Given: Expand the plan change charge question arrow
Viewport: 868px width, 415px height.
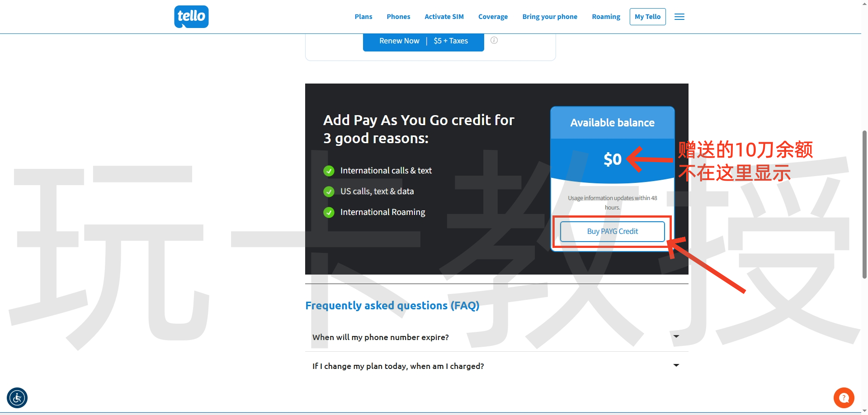Looking at the screenshot, I should [x=676, y=365].
